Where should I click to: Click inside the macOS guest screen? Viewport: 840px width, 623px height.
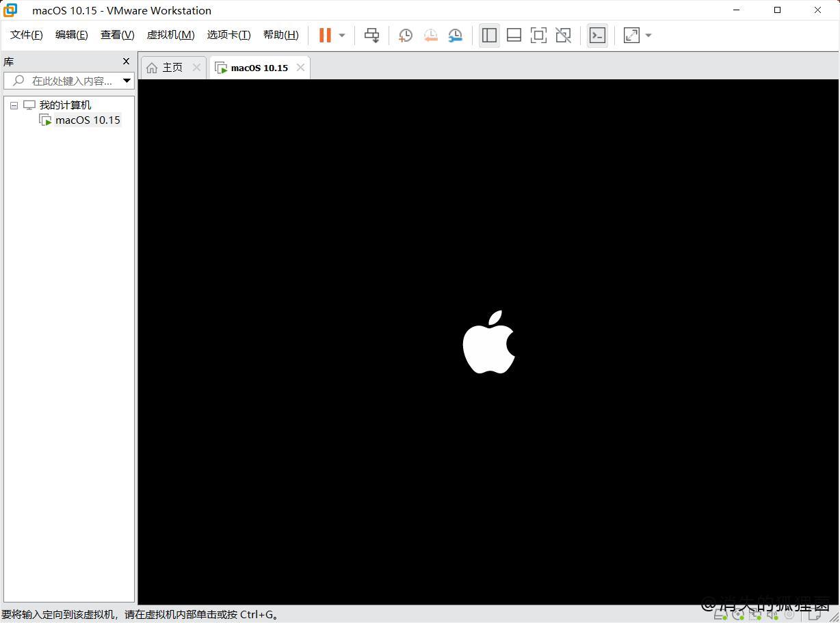(x=488, y=342)
